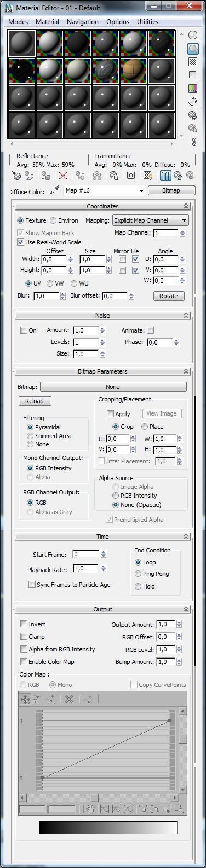Viewport: 206px width, 868px height.
Task: Enable the Noise On checkbox
Action: point(24,330)
